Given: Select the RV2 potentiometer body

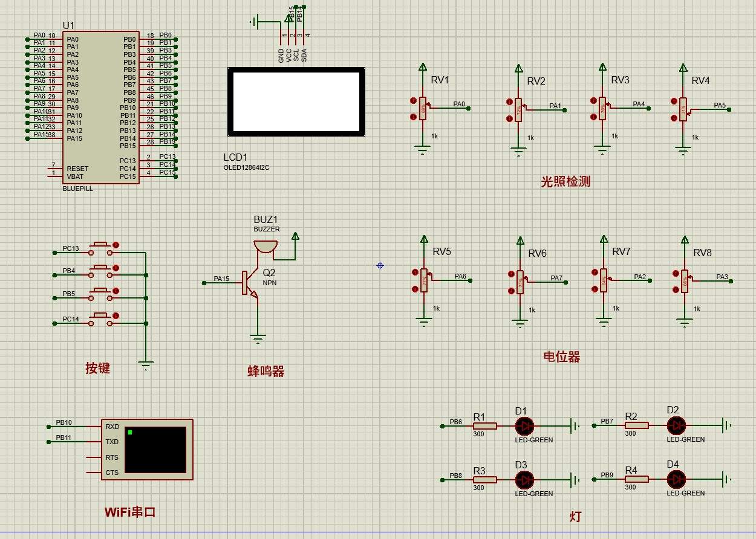Looking at the screenshot, I should [x=518, y=110].
